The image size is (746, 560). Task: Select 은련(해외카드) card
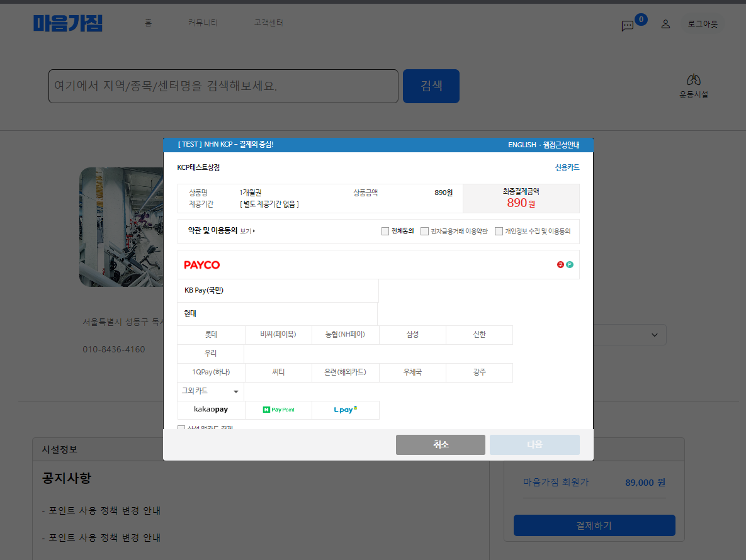346,372
